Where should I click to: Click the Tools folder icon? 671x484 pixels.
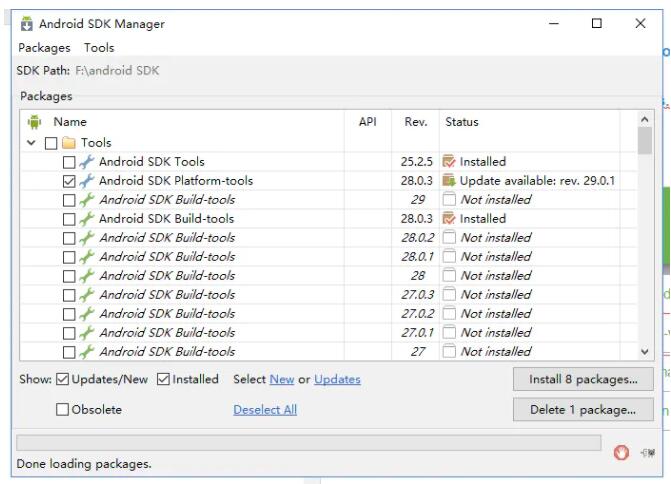pyautogui.click(x=68, y=143)
